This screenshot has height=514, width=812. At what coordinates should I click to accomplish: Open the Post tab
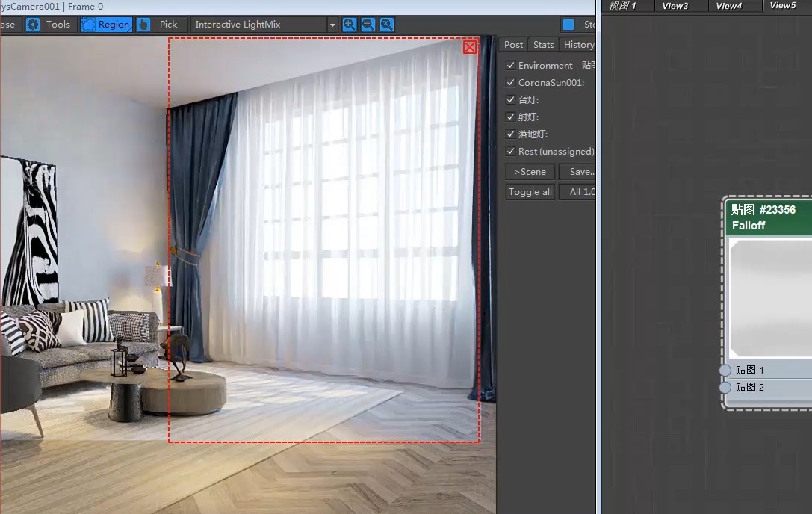[513, 45]
